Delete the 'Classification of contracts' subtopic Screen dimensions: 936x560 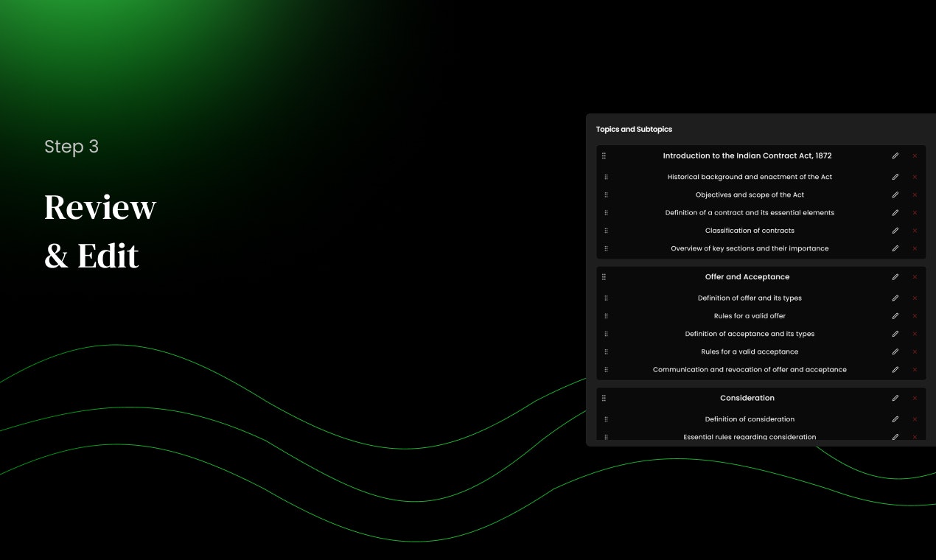coord(915,231)
